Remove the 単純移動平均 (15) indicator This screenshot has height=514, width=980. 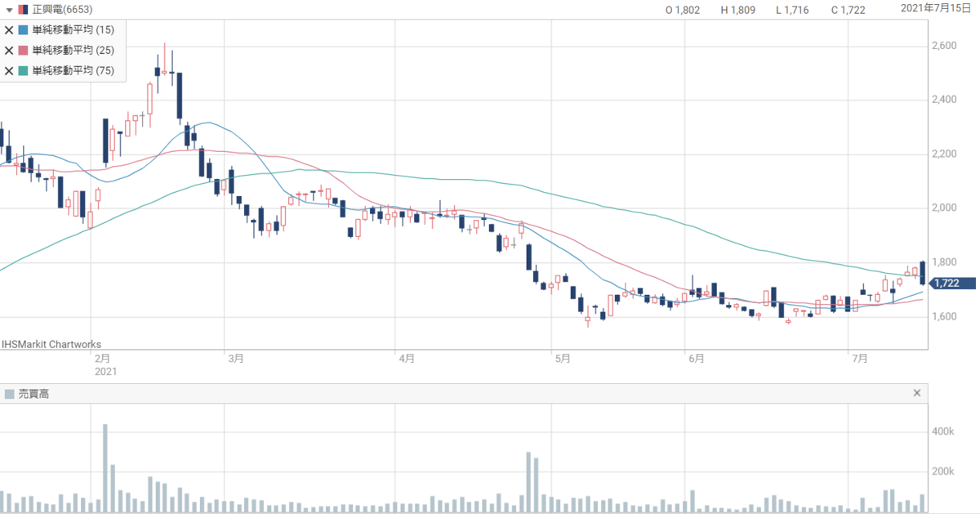click(9, 30)
